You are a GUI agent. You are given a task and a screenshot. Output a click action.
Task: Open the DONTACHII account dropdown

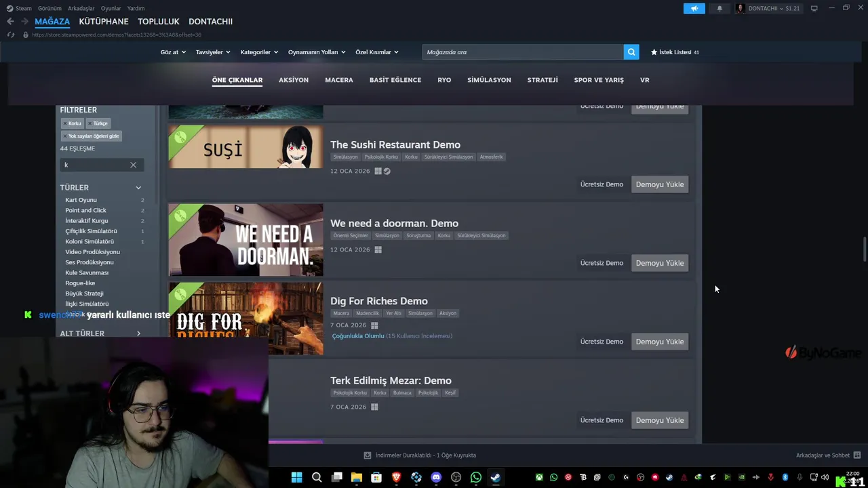[x=769, y=8]
